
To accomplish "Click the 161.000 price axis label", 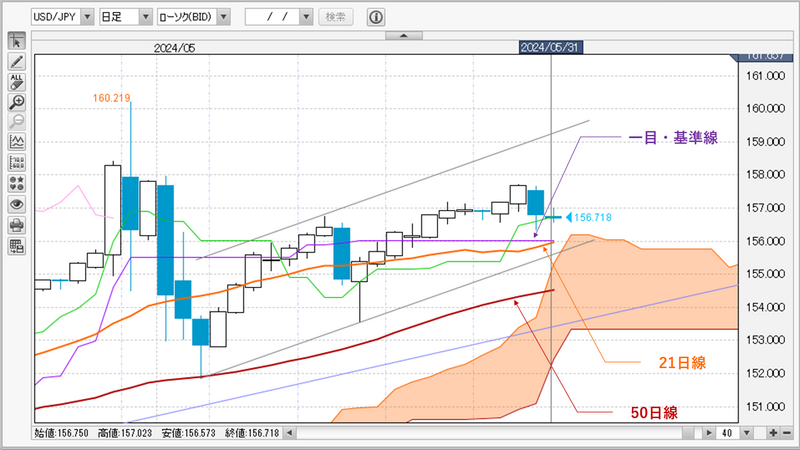I will coord(765,76).
